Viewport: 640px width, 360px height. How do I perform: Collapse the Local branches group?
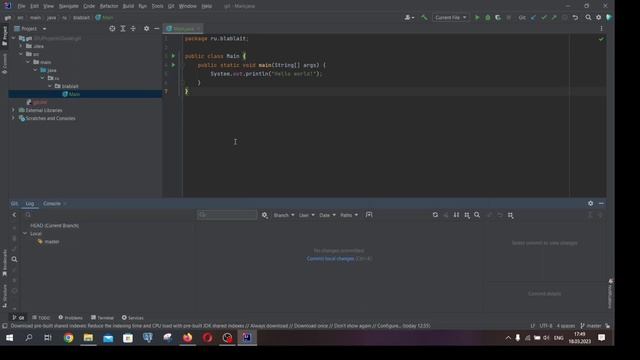click(25, 233)
